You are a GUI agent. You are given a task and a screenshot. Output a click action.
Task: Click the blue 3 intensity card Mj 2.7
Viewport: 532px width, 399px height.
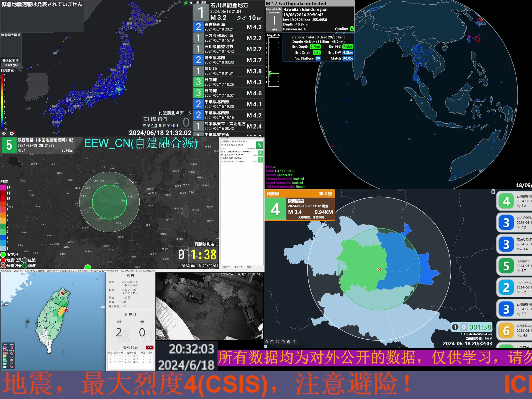514,309
